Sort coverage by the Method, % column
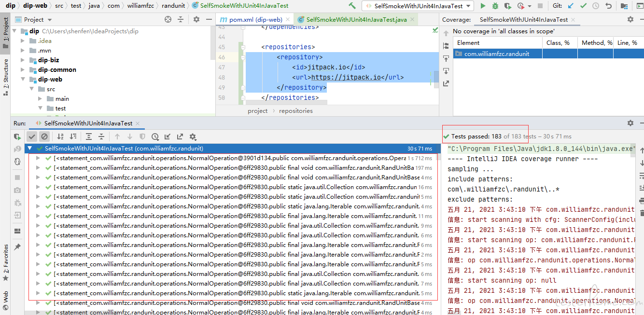Viewport: 644px width, 315px height. 596,43
